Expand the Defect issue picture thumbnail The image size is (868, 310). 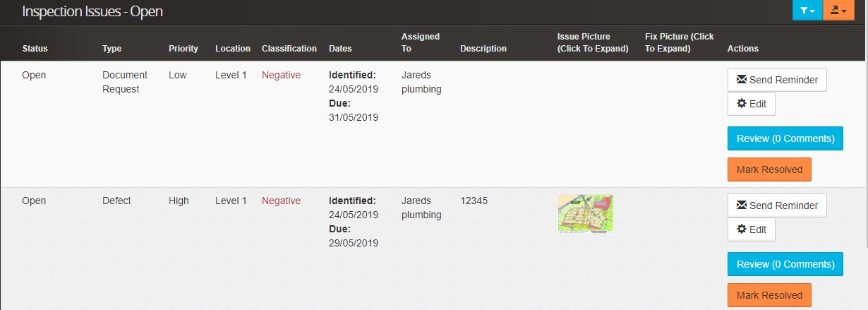[x=585, y=213]
